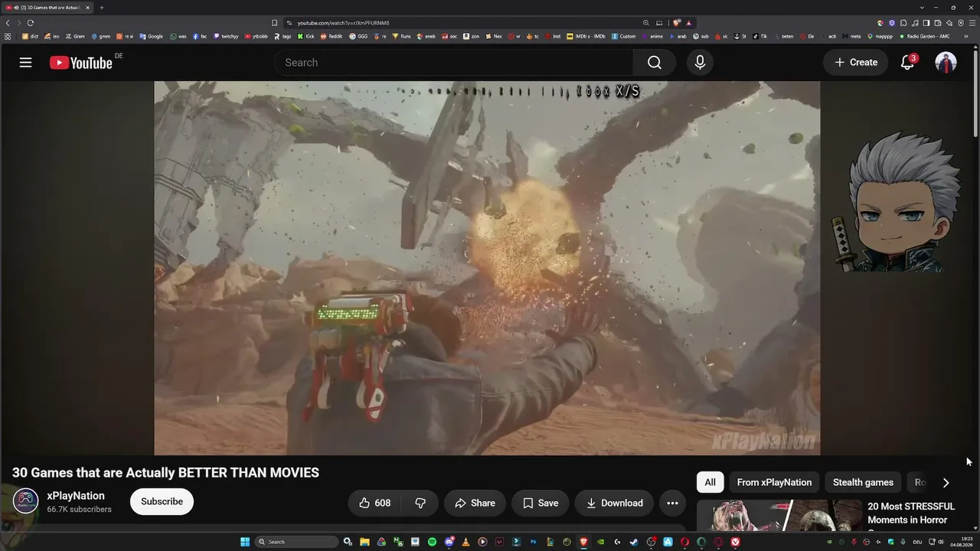Open Steam from the taskbar
980x551 pixels.
(x=634, y=542)
